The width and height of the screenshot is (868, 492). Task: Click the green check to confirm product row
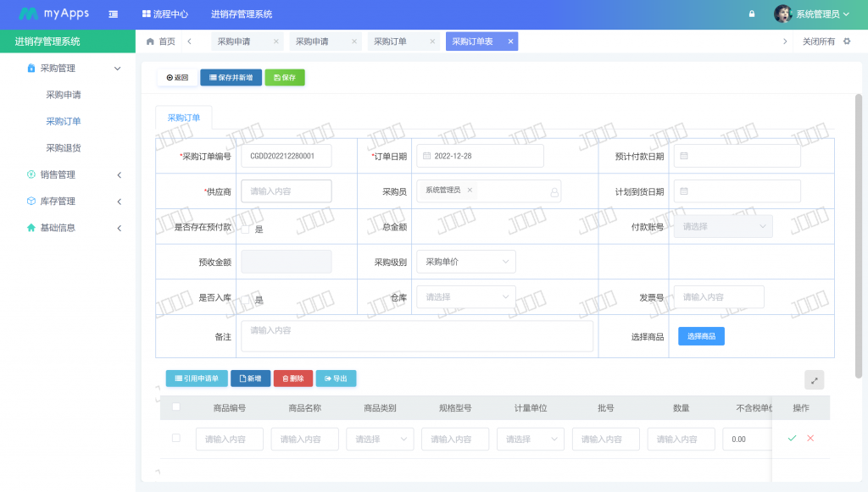pyautogui.click(x=792, y=439)
